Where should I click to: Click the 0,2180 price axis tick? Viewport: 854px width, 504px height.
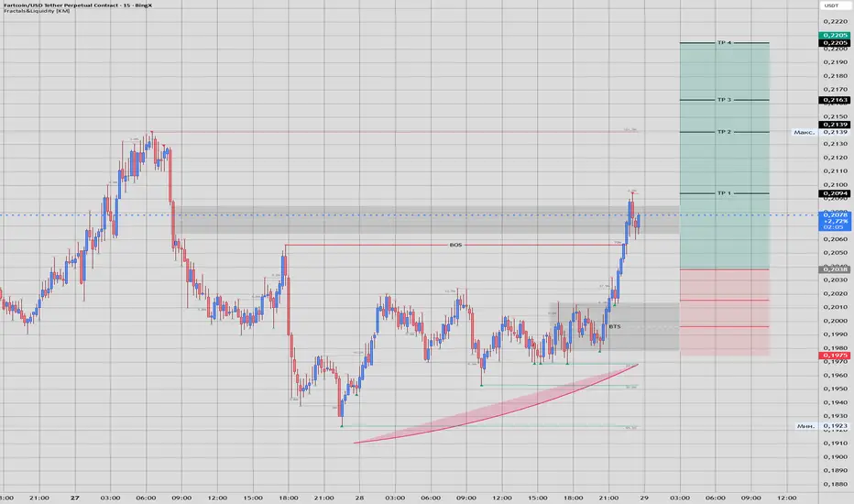pyautogui.click(x=835, y=76)
